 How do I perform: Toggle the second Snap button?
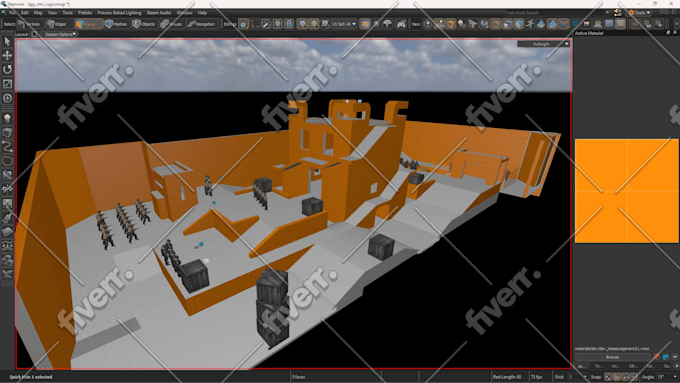tap(617, 377)
